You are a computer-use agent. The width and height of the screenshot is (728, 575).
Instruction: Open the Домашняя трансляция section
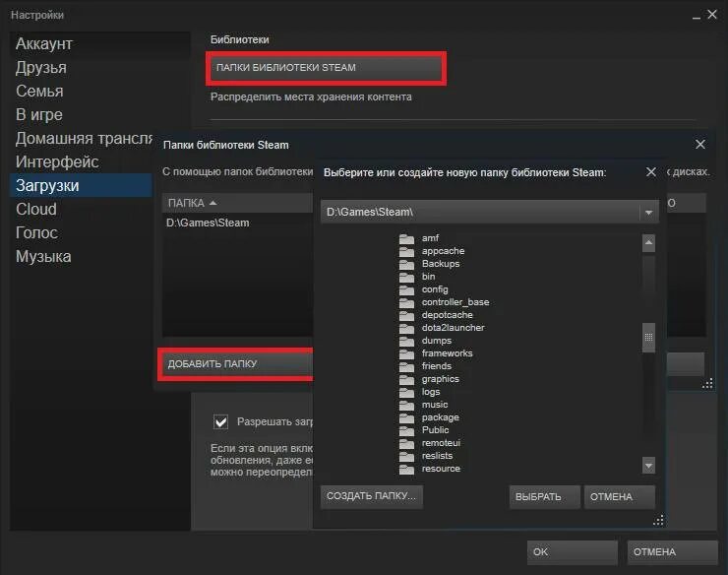pyautogui.click(x=82, y=139)
